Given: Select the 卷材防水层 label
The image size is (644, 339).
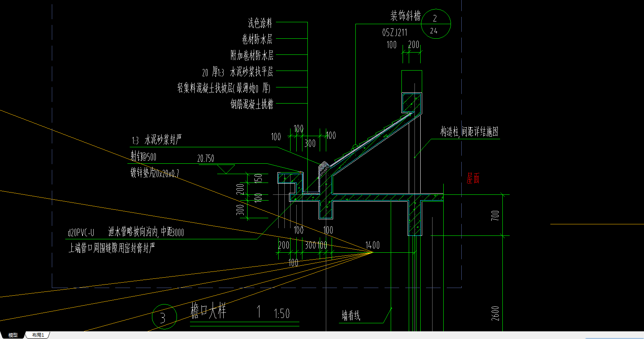Looking at the screenshot, I should [x=257, y=39].
